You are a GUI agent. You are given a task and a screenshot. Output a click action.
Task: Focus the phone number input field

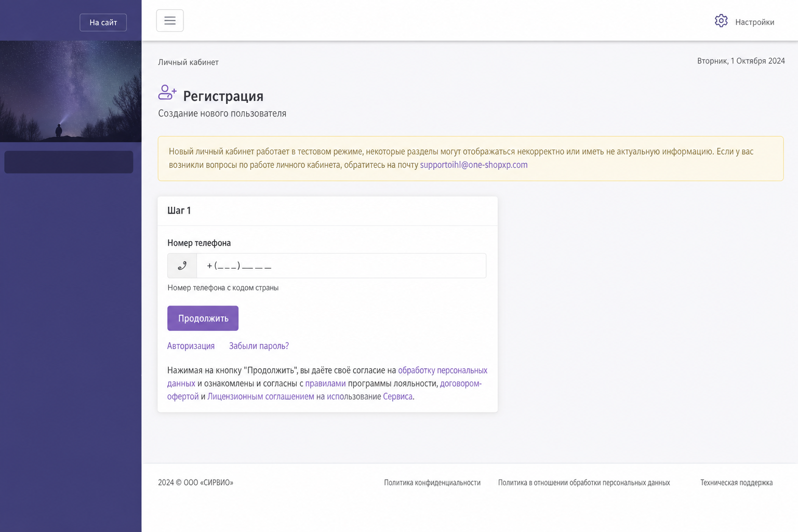click(341, 266)
